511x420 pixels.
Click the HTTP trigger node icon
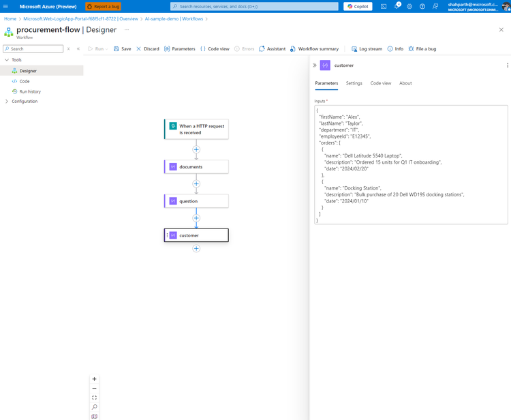(x=173, y=126)
